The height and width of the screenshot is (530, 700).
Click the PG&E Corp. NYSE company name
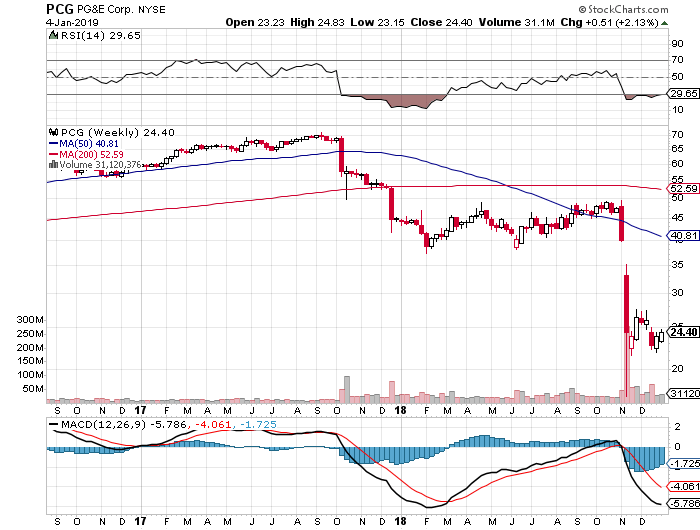click(x=121, y=9)
